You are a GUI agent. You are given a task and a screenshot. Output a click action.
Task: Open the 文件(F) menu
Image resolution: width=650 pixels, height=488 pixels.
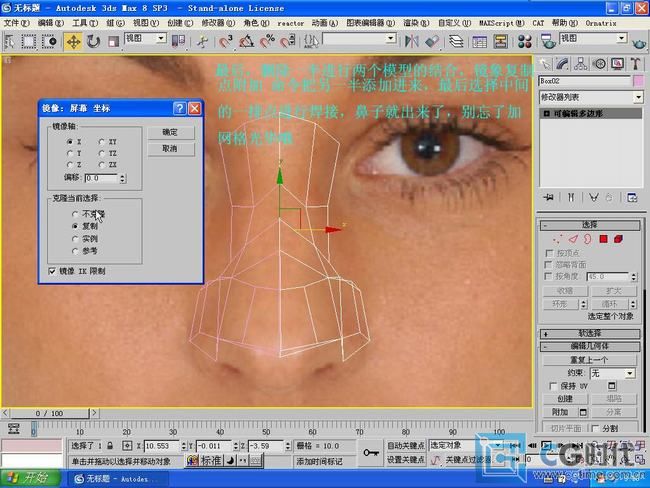[17, 23]
